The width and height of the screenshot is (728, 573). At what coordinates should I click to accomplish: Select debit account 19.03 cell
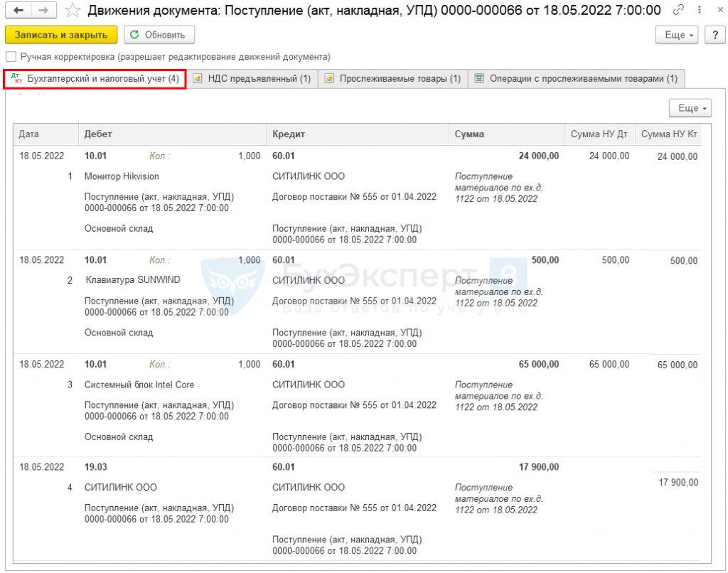click(96, 467)
